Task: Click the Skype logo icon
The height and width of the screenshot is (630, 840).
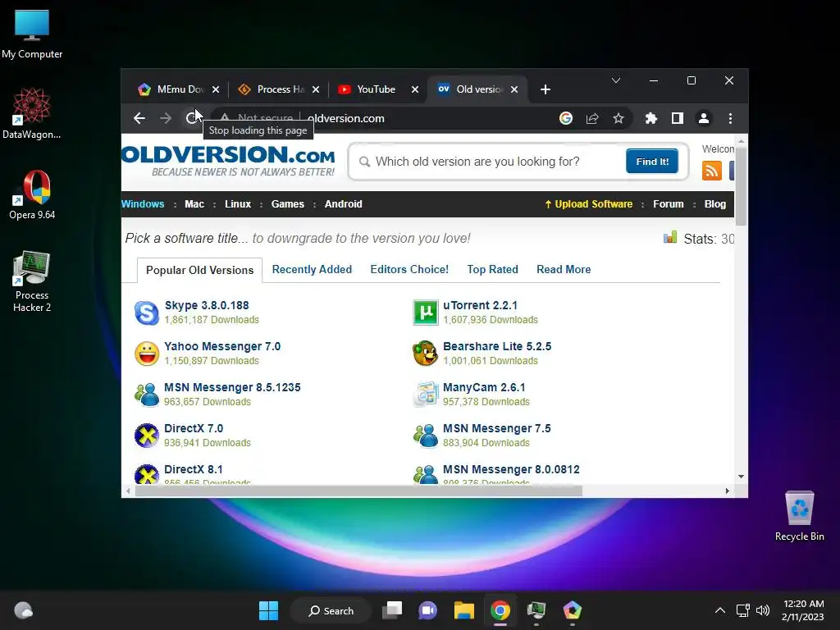Action: (146, 313)
